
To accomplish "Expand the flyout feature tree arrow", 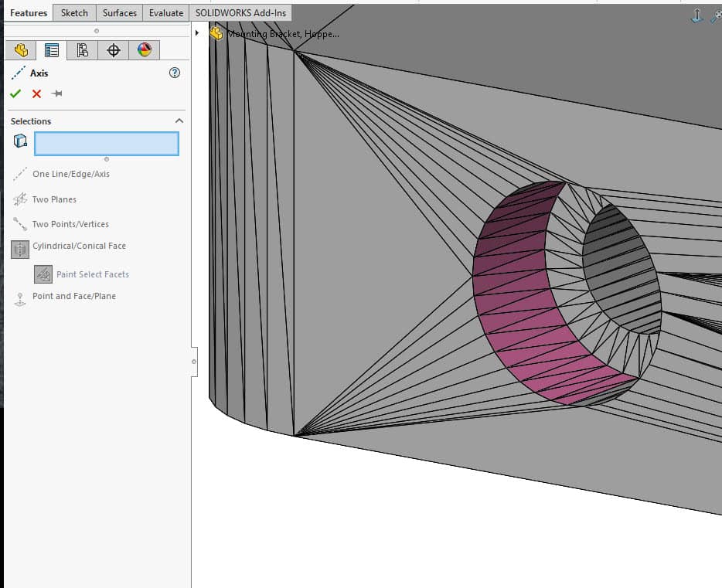I will click(x=197, y=33).
